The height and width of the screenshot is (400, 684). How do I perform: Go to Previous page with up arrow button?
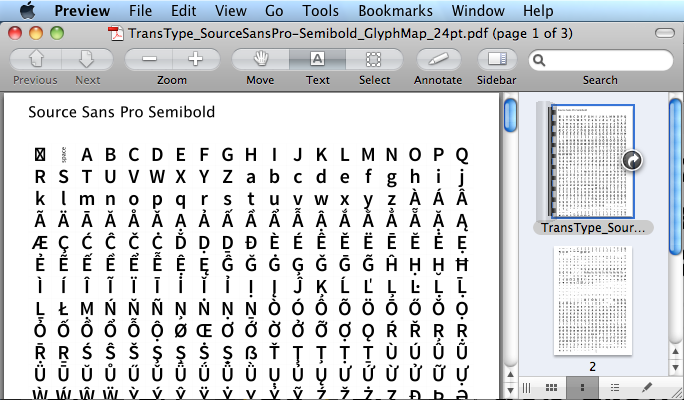[35, 59]
